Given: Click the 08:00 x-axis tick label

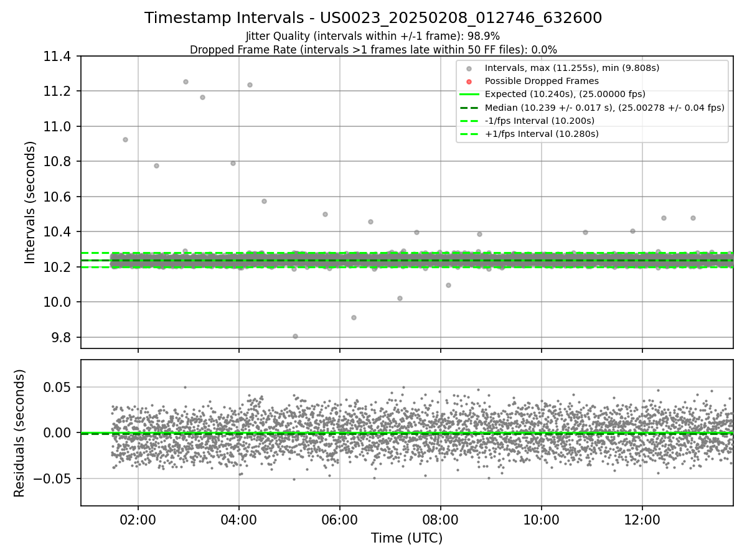Looking at the screenshot, I should pyautogui.click(x=441, y=519).
